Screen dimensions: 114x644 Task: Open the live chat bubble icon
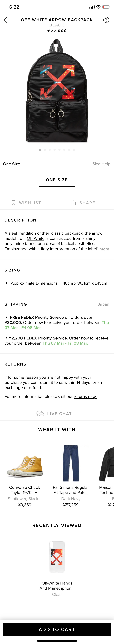pos(40,414)
